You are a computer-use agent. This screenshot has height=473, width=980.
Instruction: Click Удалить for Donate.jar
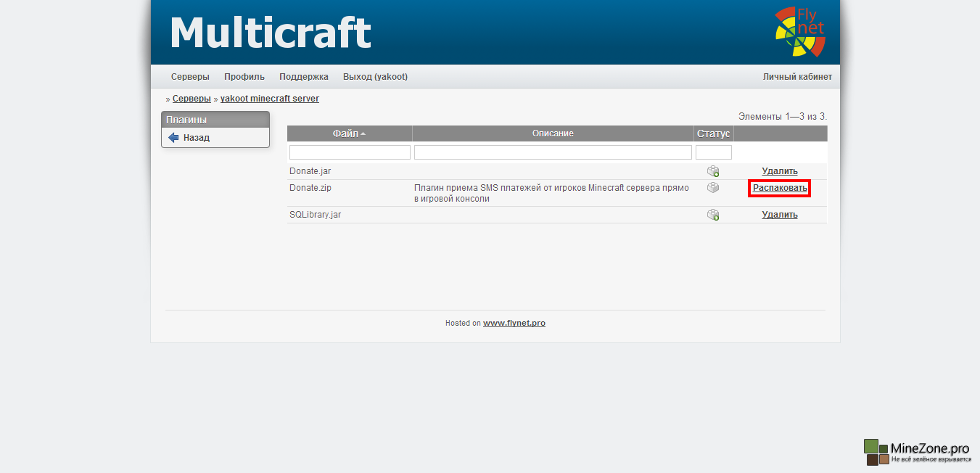pyautogui.click(x=780, y=171)
